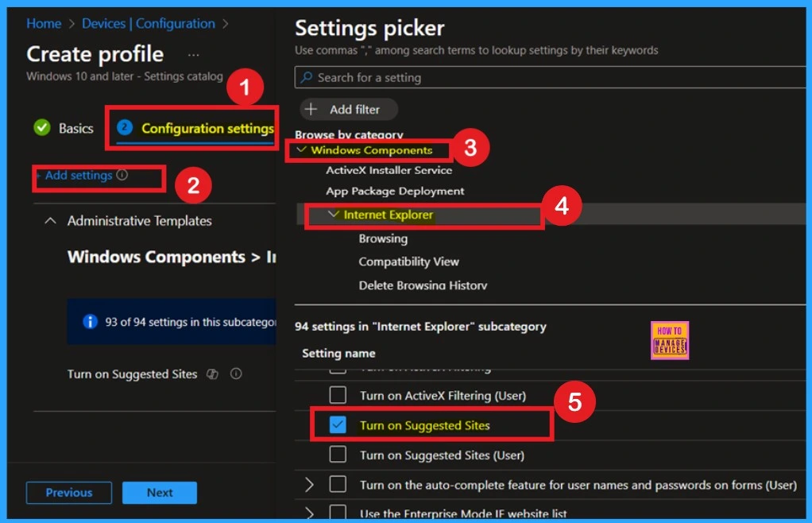This screenshot has width=812, height=523.
Task: Click the info icon next to Add settings
Action: coord(122,175)
